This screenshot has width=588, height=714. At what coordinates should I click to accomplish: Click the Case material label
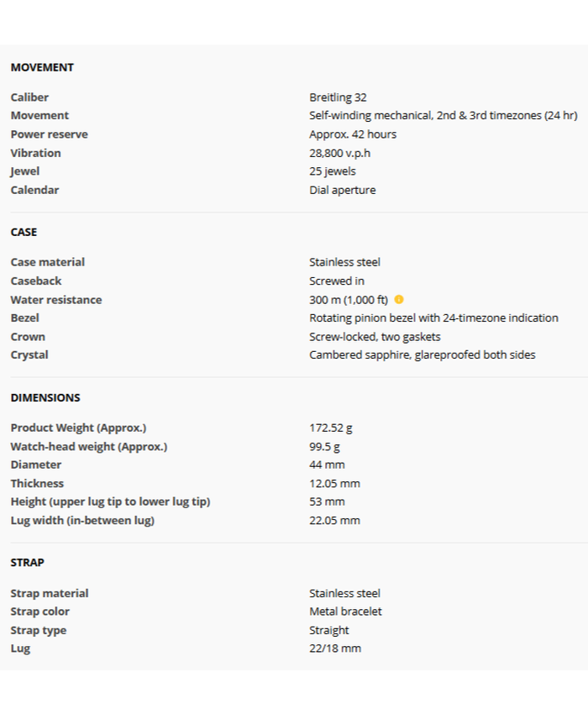click(x=47, y=262)
